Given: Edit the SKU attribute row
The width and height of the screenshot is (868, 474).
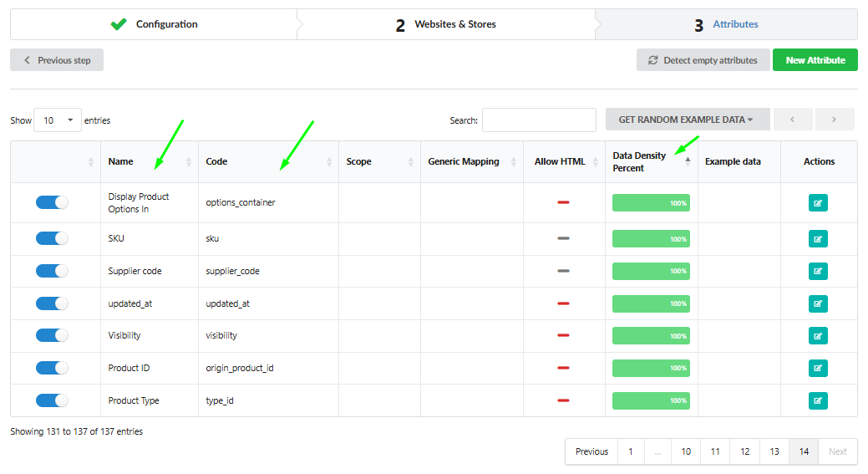Looking at the screenshot, I should click(x=818, y=239).
